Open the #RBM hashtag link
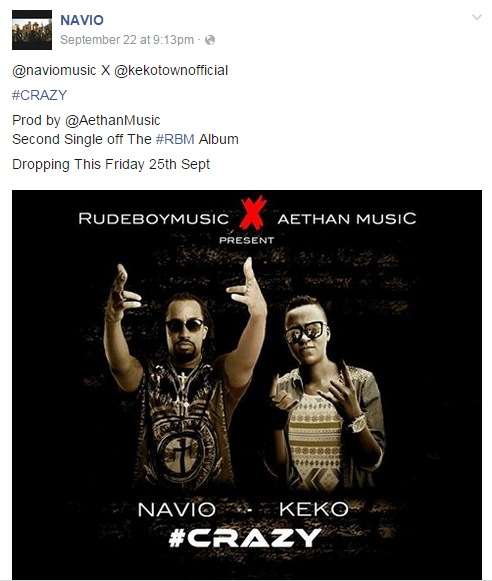The height and width of the screenshot is (581, 492). (175, 139)
